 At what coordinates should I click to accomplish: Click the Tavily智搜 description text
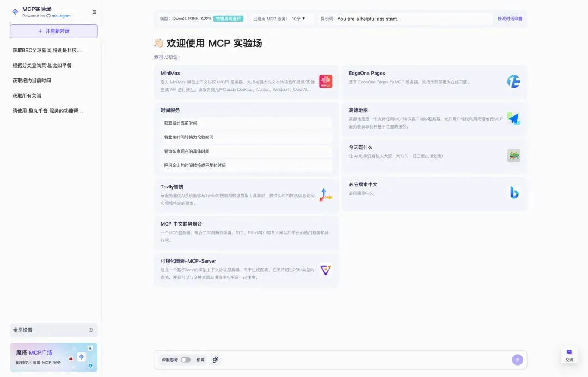coord(238,199)
